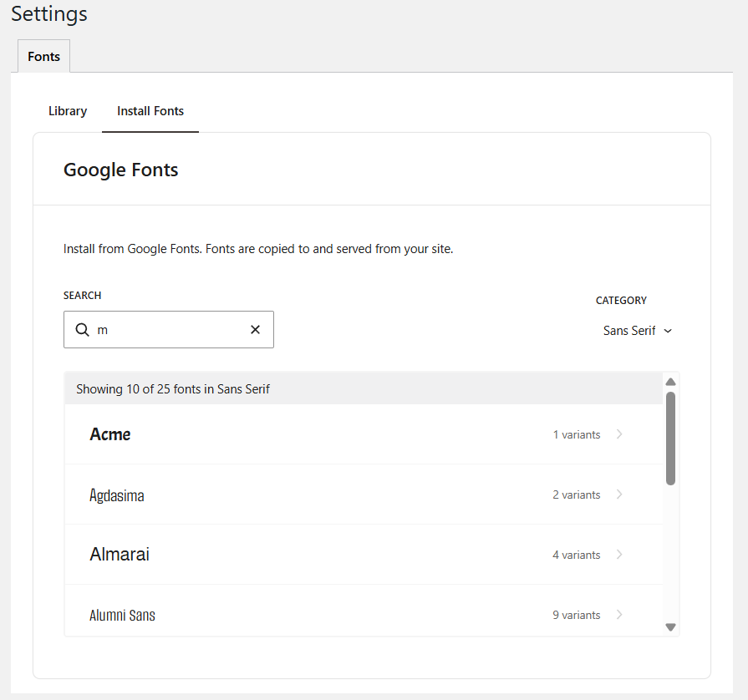The width and height of the screenshot is (748, 700).
Task: Click the 1 variants label for Acme
Action: pyautogui.click(x=577, y=434)
